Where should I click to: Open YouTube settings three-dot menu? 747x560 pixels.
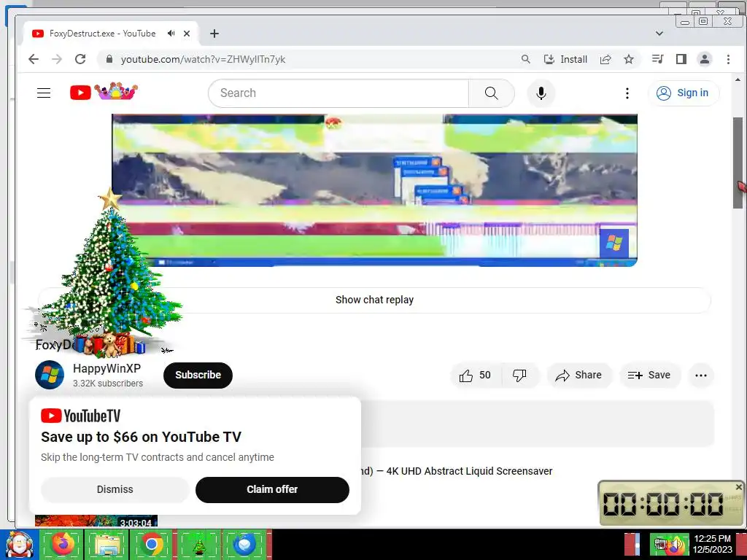point(627,93)
